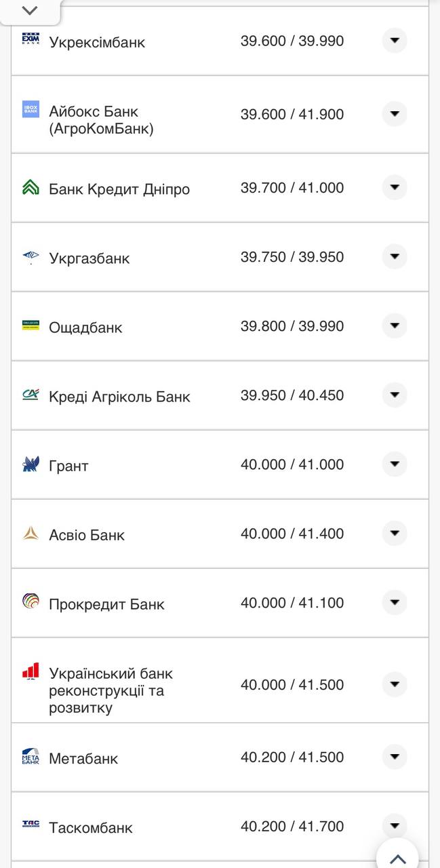Open the Таскомбанк name link
This screenshot has width=440, height=868.
coord(90,827)
